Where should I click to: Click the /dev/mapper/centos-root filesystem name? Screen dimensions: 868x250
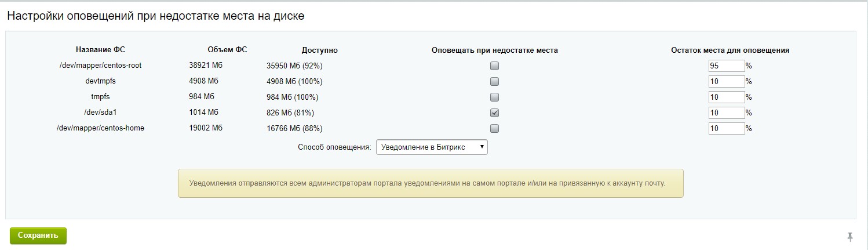pyautogui.click(x=100, y=66)
